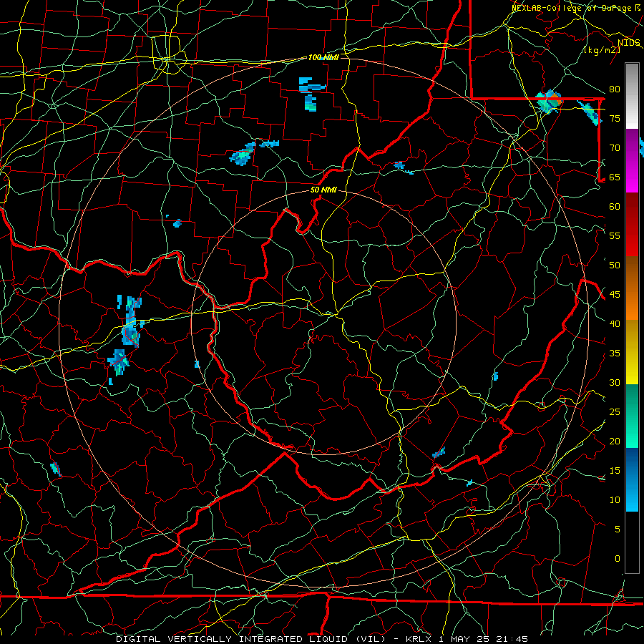Viewport: 644px width, 644px height.
Task: Click the 100 NMI range ring label
Action: coord(323,57)
